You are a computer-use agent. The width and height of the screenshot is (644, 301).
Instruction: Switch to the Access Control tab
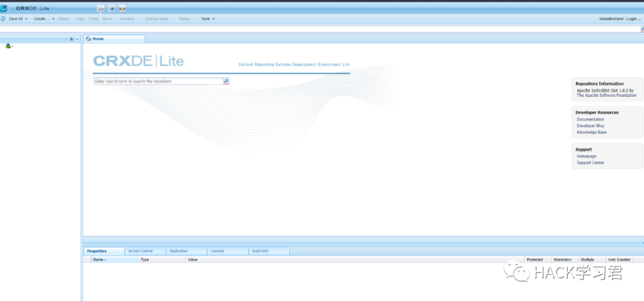145,251
